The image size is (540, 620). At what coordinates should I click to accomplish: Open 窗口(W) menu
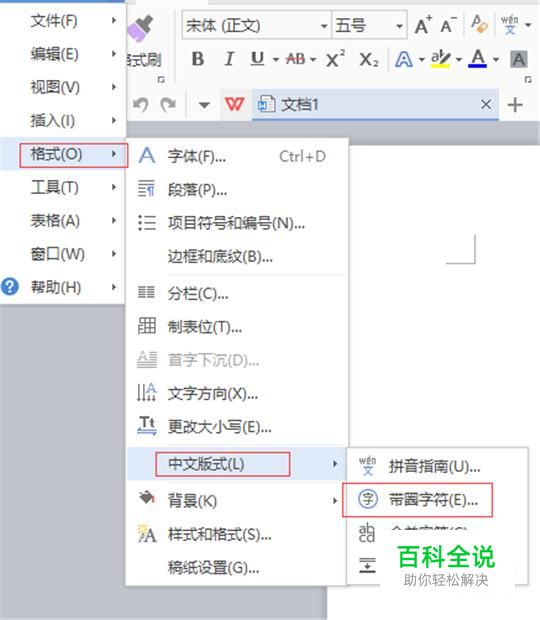(63, 254)
